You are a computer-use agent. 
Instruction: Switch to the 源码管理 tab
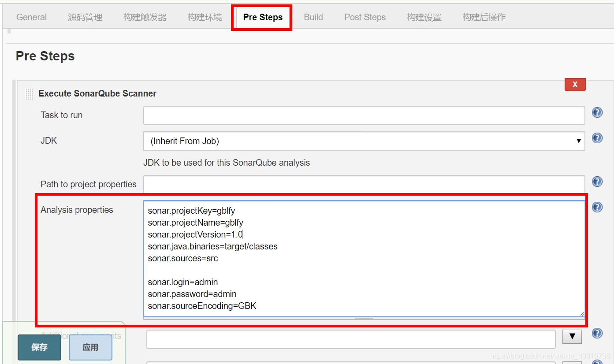[85, 17]
